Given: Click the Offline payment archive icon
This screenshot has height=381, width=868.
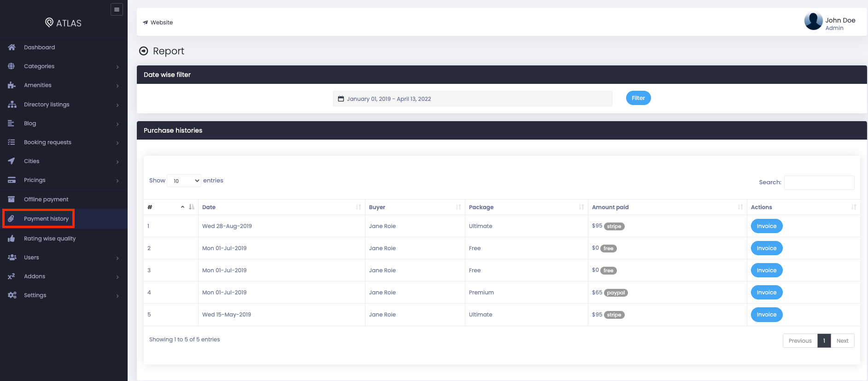Looking at the screenshot, I should [12, 199].
